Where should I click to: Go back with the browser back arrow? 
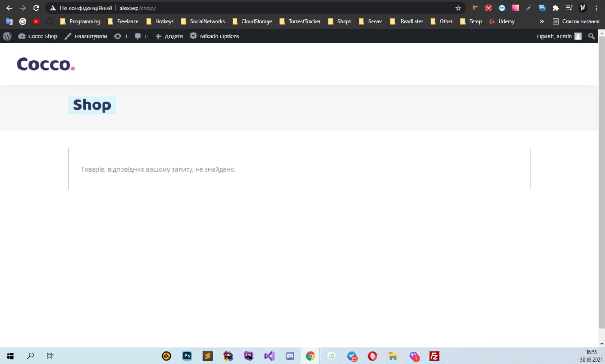[9, 8]
